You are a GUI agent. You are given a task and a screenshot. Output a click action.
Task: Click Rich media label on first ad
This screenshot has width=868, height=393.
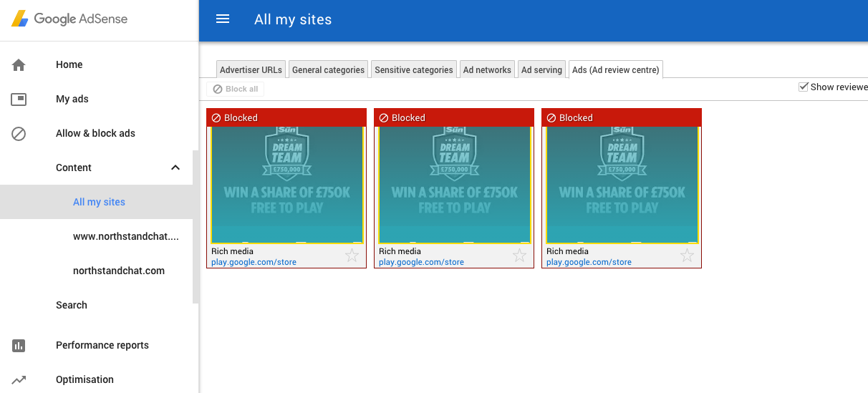[232, 251]
